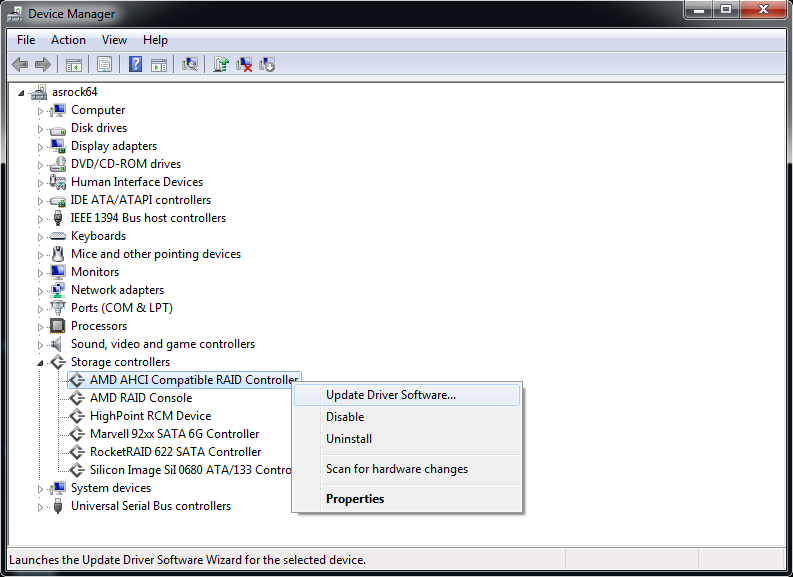Click the Show/Hide Action Pane toolbar icon

click(159, 65)
